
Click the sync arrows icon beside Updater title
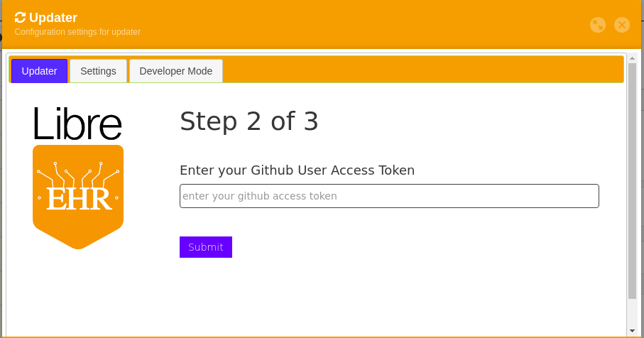[x=20, y=18]
